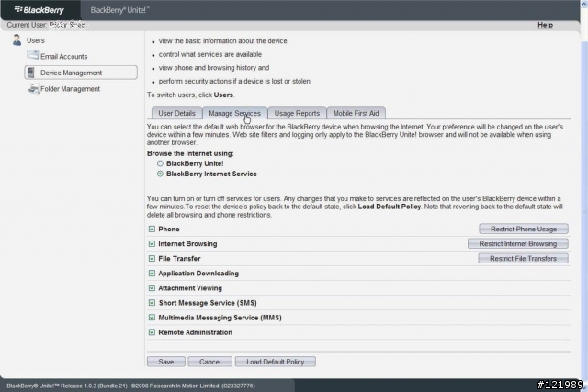Click Restrict Internet Browsing button
This screenshot has width=588, height=392.
(518, 243)
